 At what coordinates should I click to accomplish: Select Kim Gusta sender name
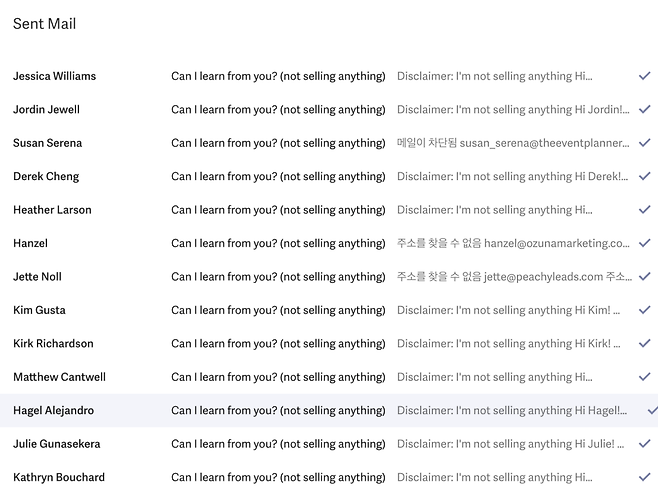(x=39, y=310)
